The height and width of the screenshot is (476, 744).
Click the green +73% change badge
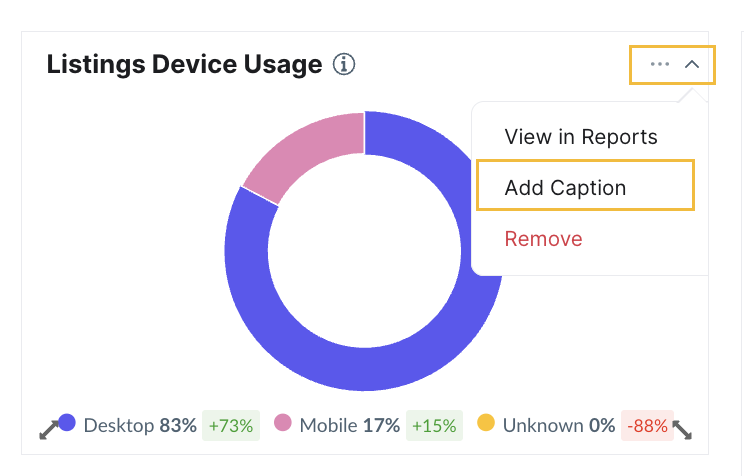pyautogui.click(x=231, y=426)
